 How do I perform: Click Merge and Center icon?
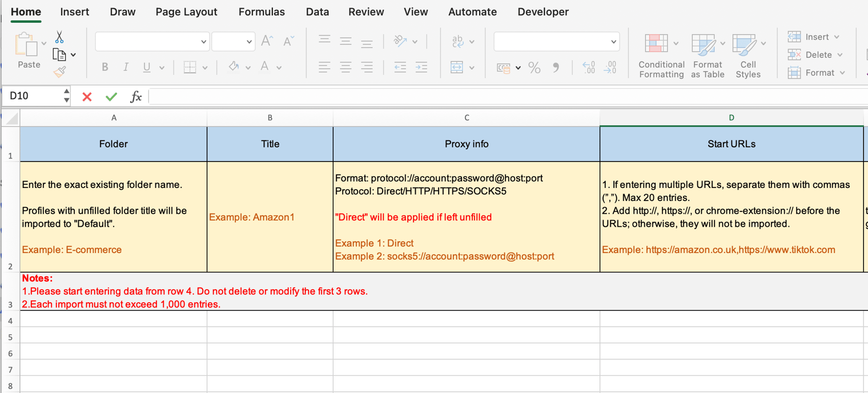click(457, 67)
